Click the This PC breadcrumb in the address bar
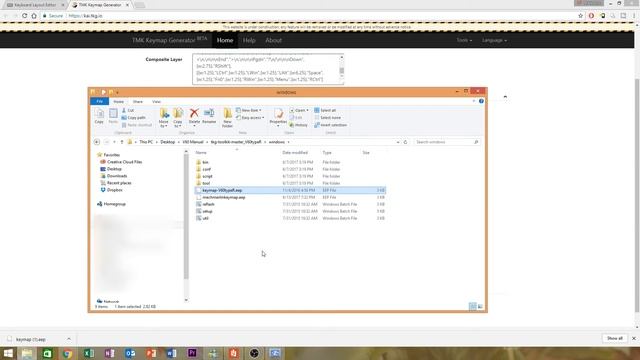640x360 pixels. pyautogui.click(x=146, y=142)
